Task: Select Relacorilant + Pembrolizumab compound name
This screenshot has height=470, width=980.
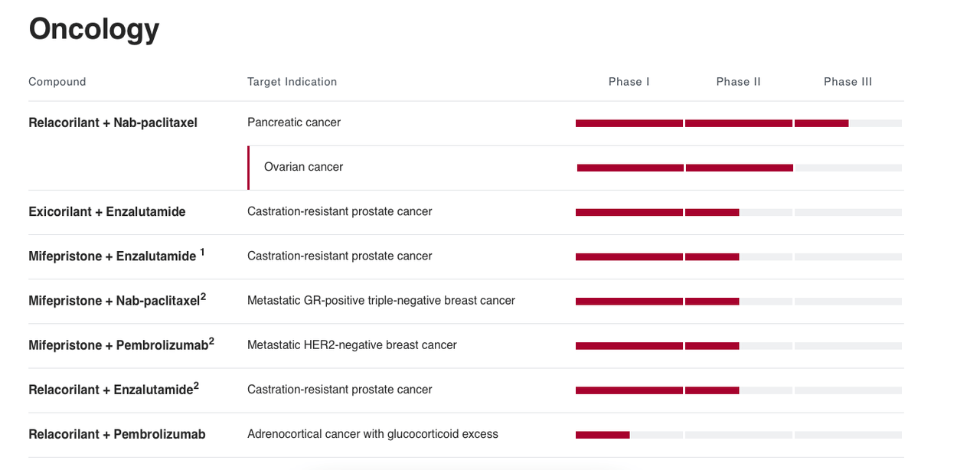Action: click(117, 434)
